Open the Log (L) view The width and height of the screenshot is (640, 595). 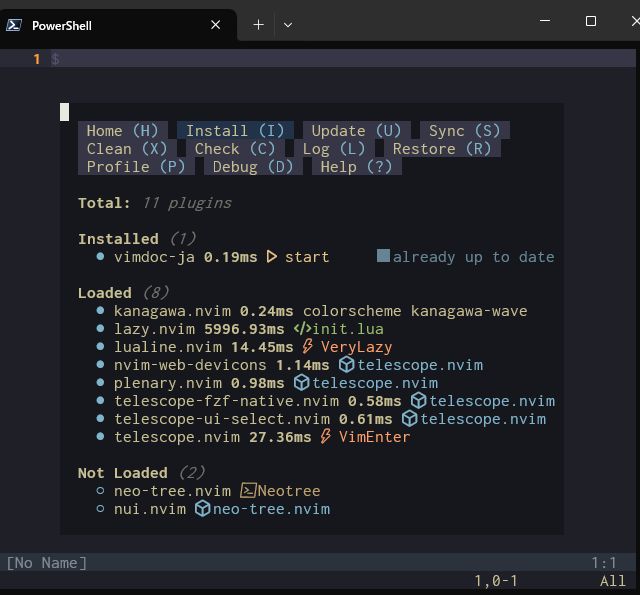(x=334, y=149)
